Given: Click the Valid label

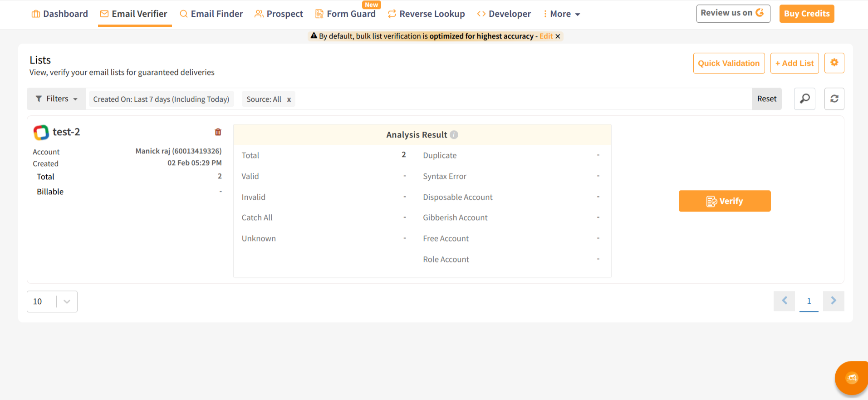Looking at the screenshot, I should click(x=250, y=176).
